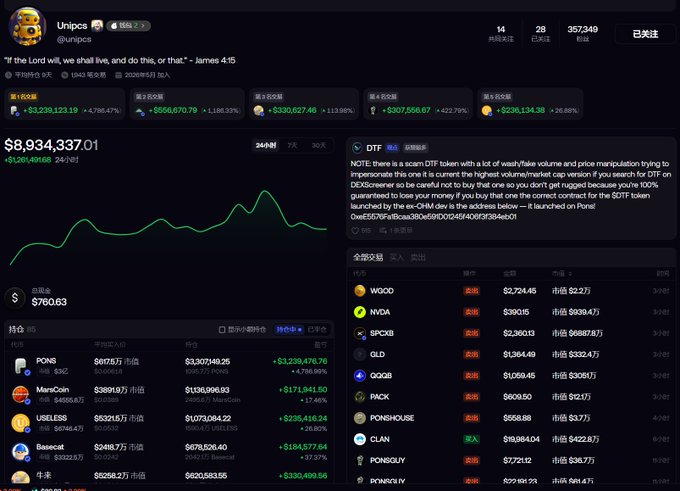Click the MarsCoin holding value $1,136,996.93
The width and height of the screenshot is (680, 491).
pyautogui.click(x=207, y=390)
